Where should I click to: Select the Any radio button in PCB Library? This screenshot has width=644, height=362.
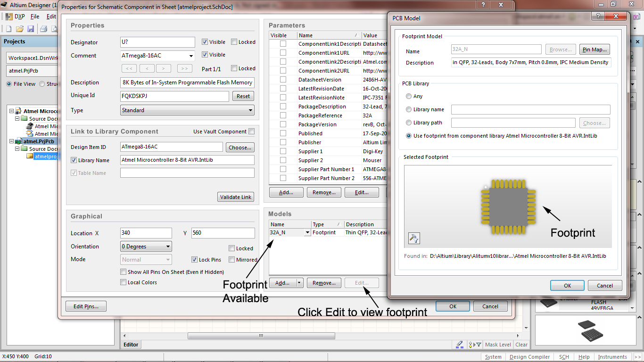(409, 96)
